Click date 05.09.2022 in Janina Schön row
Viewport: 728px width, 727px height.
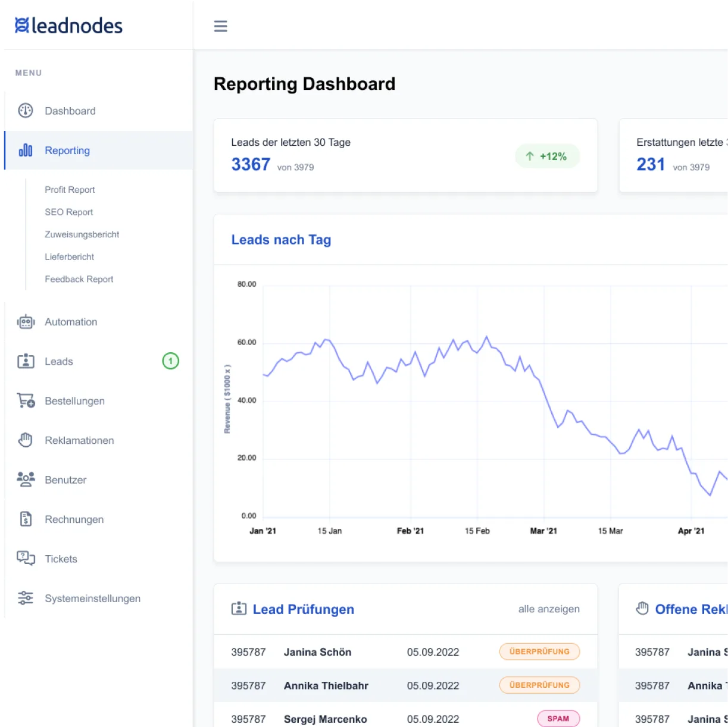[x=433, y=652]
